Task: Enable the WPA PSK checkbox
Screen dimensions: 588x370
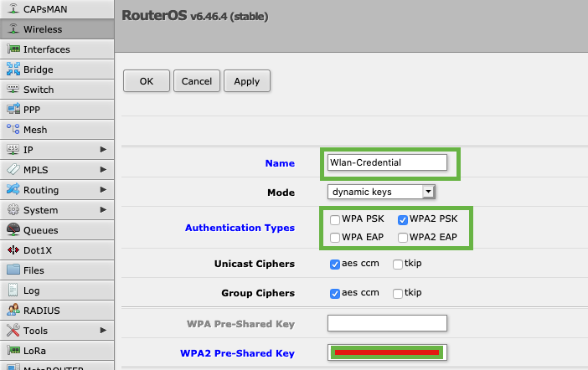Action: click(x=335, y=220)
